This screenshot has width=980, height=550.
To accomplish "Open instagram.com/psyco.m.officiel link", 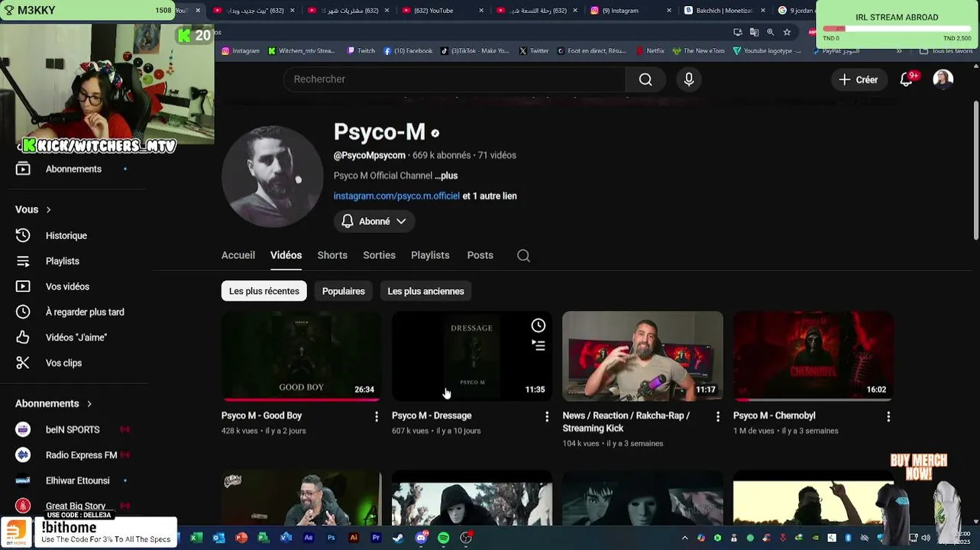I will point(396,196).
